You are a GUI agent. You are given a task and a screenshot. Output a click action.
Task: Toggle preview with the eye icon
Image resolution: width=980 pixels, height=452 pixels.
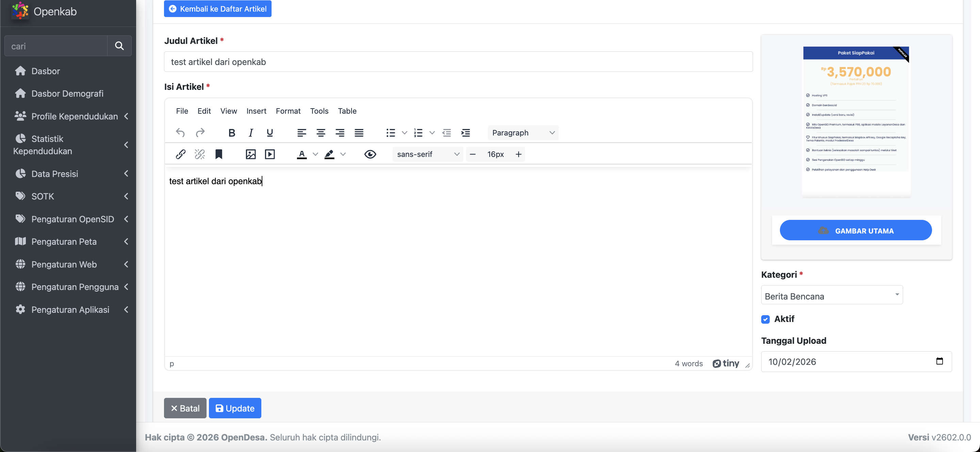[370, 154]
